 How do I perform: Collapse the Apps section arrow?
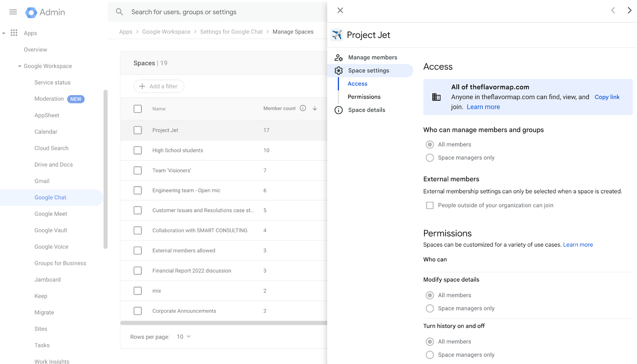[x=4, y=33]
